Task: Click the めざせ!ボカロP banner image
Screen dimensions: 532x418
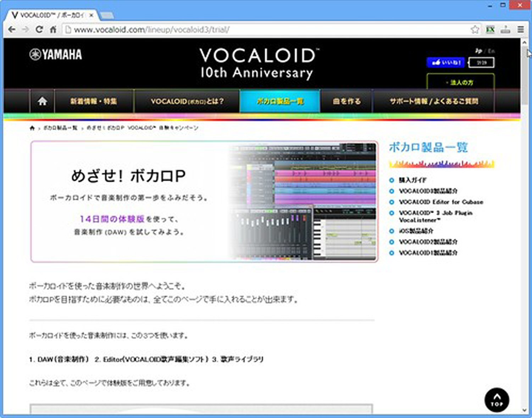Action: (204, 201)
